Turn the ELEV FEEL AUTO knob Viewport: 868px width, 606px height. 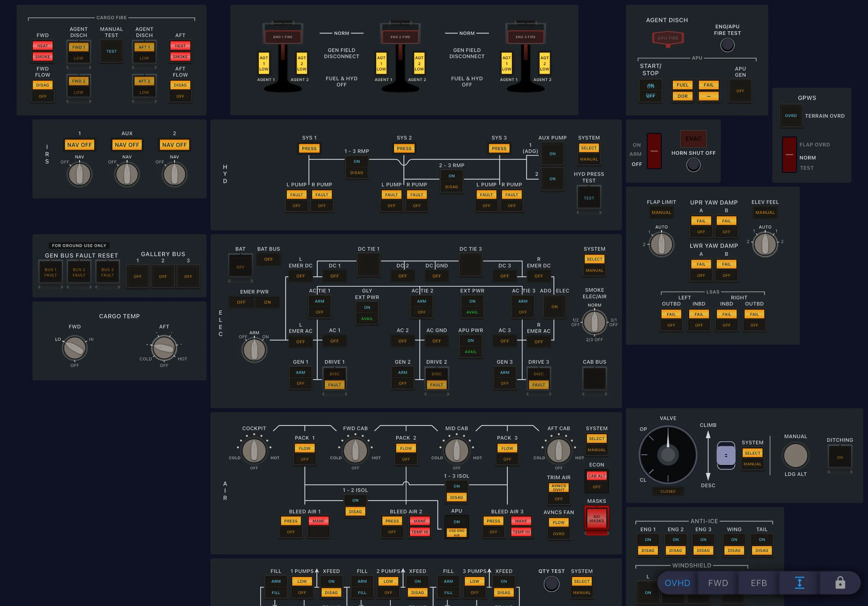pos(765,244)
